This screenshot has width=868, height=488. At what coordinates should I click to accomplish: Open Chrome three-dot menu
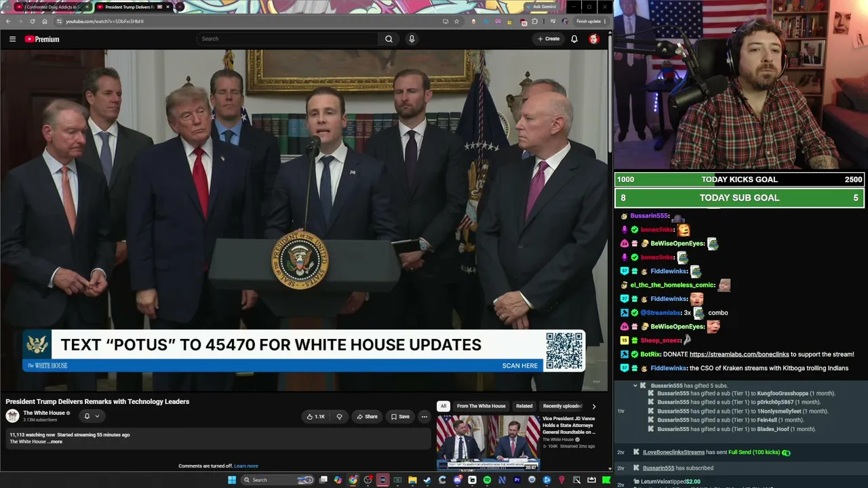click(x=604, y=21)
